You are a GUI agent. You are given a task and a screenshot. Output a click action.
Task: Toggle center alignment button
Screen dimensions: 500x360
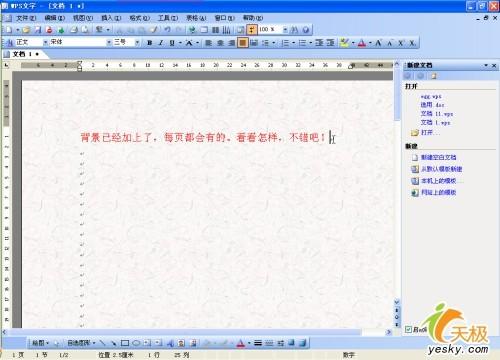[x=220, y=43]
